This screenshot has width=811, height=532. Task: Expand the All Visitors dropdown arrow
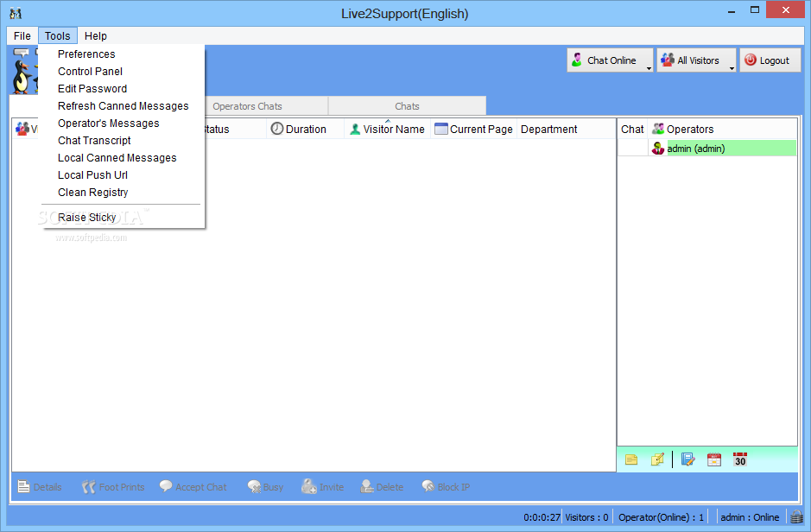(x=732, y=67)
